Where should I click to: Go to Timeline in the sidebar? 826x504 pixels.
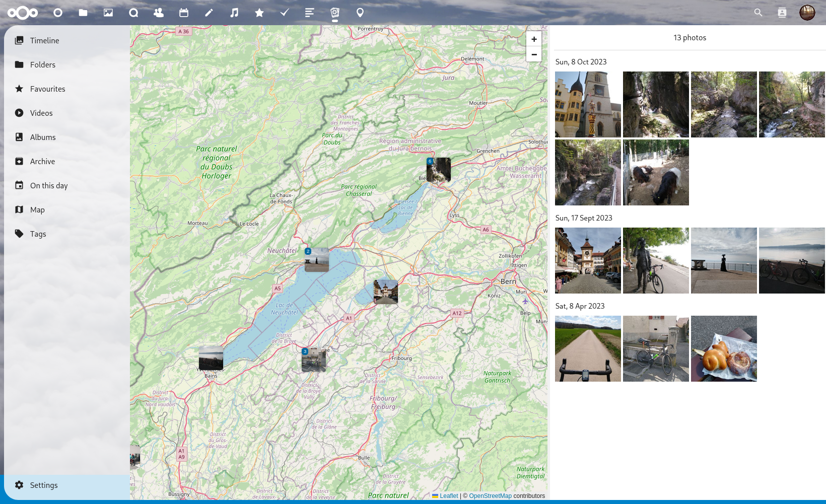(x=44, y=40)
